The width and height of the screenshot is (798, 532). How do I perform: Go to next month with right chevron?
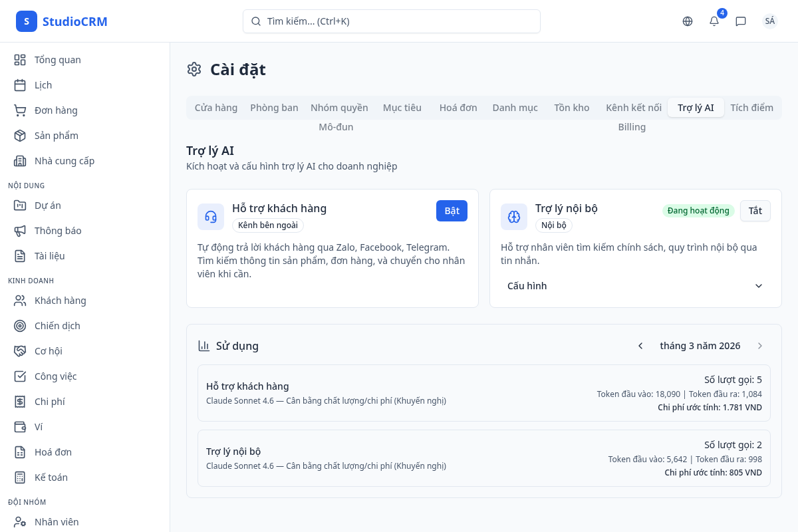pyautogui.click(x=759, y=346)
